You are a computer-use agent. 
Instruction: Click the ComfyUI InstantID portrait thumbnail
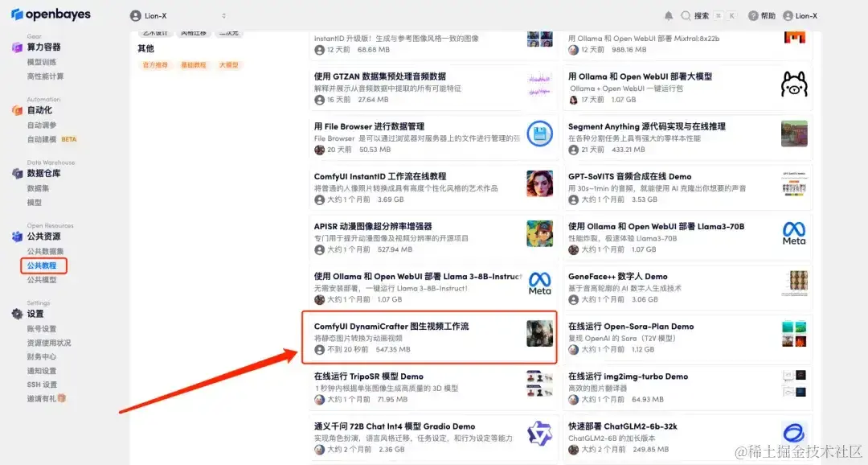pos(540,183)
